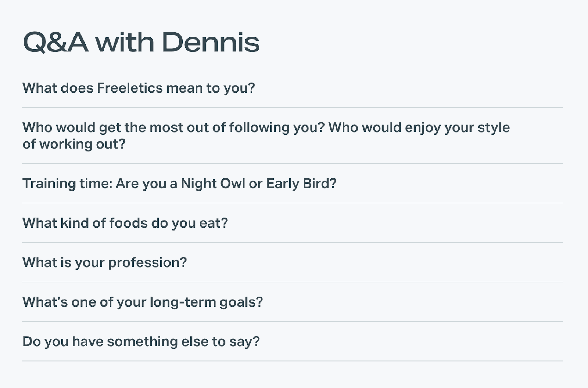This screenshot has width=588, height=388.
Task: Open 'Do you have something else to say?'
Action: (141, 341)
